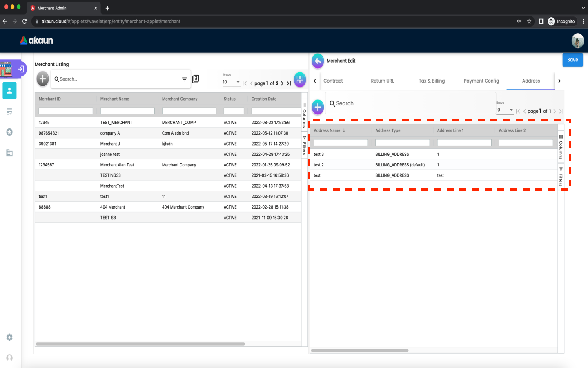This screenshot has width=588, height=368.
Task: Open Rows dropdown in Merchant Listing
Action: click(232, 82)
